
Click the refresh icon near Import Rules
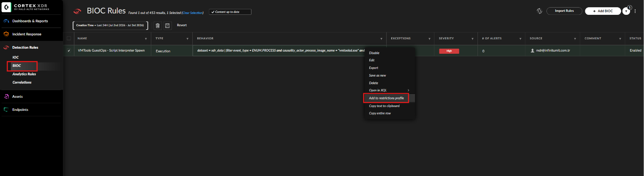[x=539, y=11]
